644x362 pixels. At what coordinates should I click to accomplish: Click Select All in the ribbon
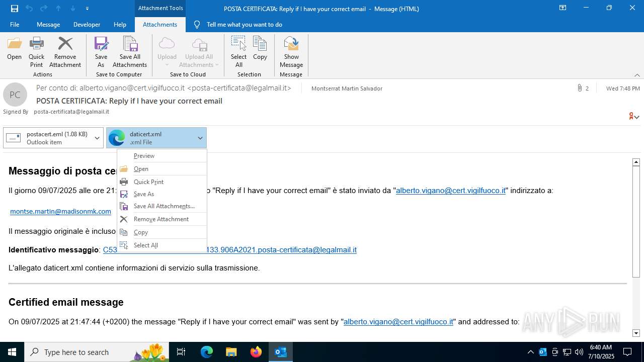(x=238, y=52)
